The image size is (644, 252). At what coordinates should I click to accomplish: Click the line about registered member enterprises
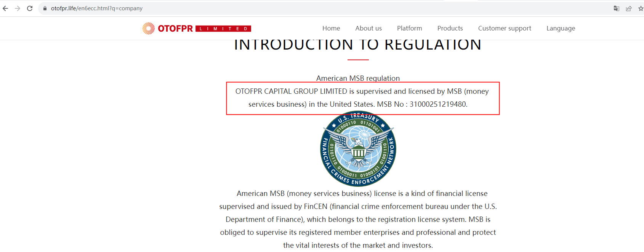coord(358,232)
